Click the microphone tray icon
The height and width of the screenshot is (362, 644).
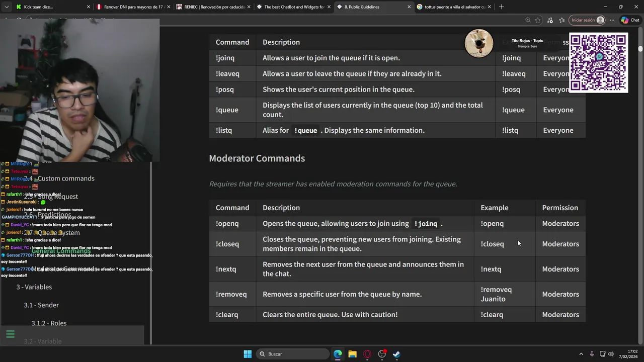click(x=592, y=354)
